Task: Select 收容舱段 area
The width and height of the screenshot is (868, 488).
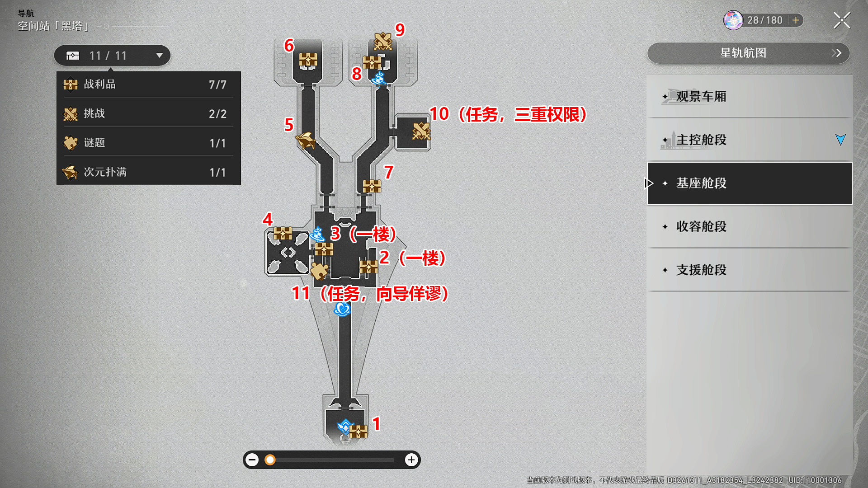Action: click(x=750, y=226)
